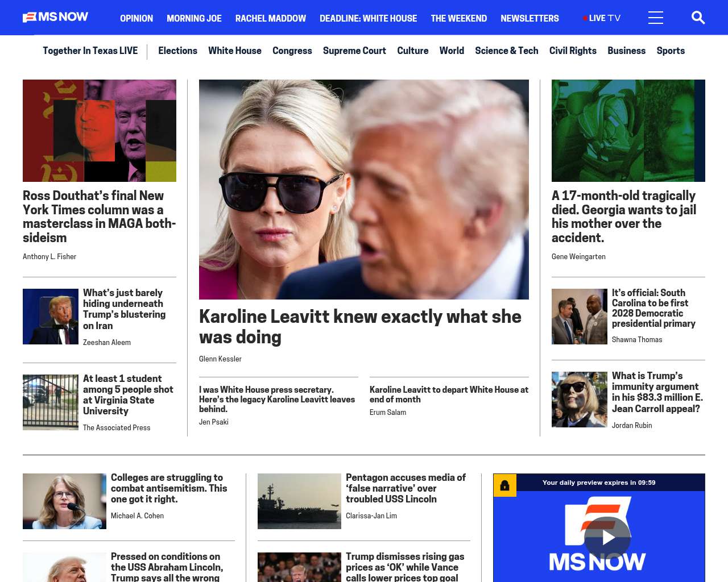
Task: Read Virginia State University shooting story
Action: pos(128,395)
